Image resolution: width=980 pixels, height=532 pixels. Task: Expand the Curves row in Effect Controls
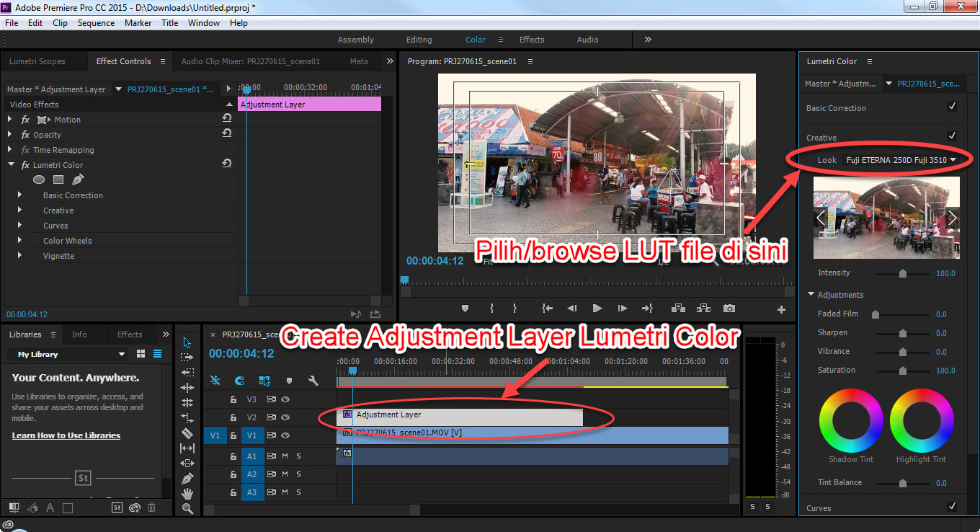click(x=19, y=225)
